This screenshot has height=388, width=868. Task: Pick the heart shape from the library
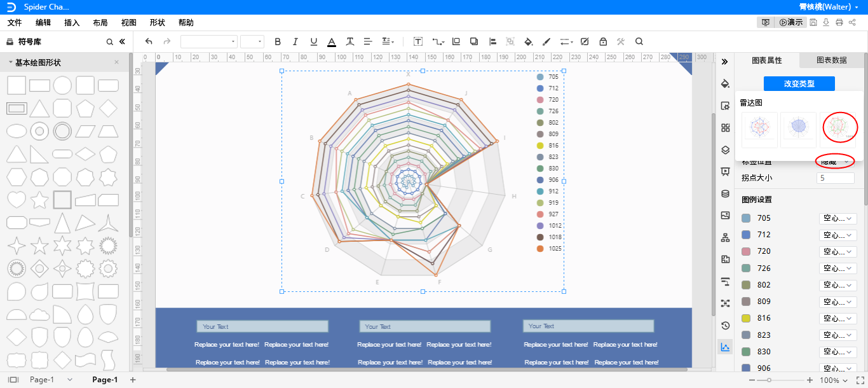tap(17, 200)
